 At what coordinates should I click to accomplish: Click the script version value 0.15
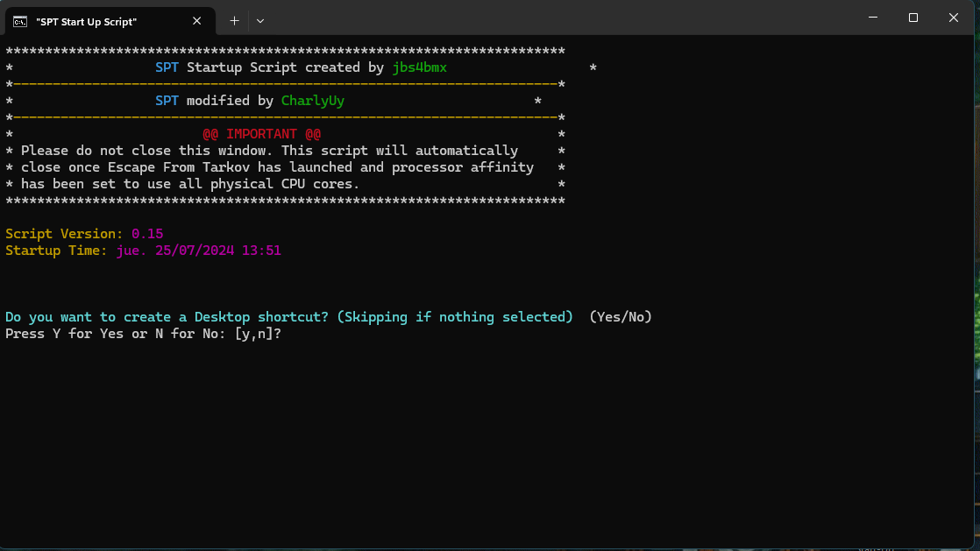pyautogui.click(x=147, y=234)
